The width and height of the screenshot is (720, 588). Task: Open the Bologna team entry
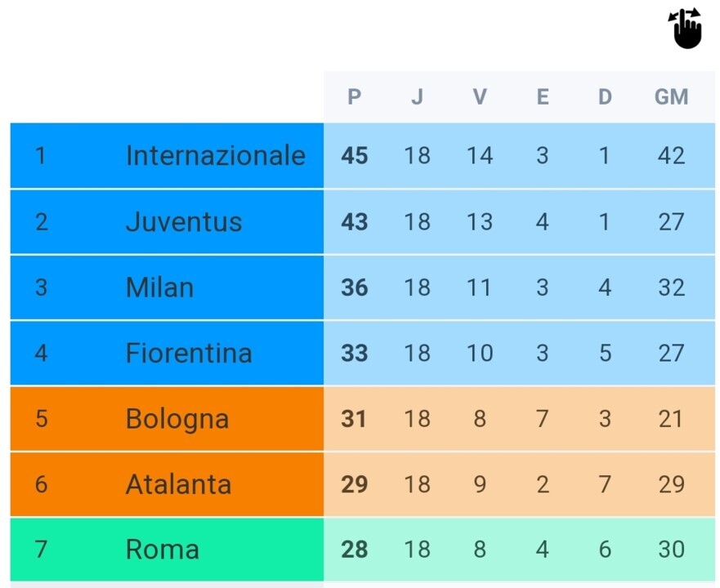coord(177,419)
